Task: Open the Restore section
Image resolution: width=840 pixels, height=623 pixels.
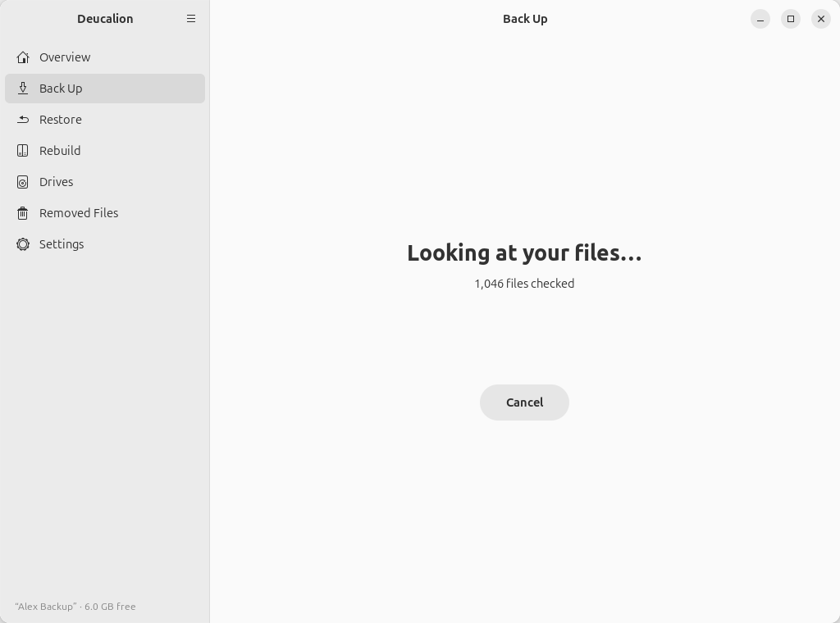Action: click(x=105, y=120)
